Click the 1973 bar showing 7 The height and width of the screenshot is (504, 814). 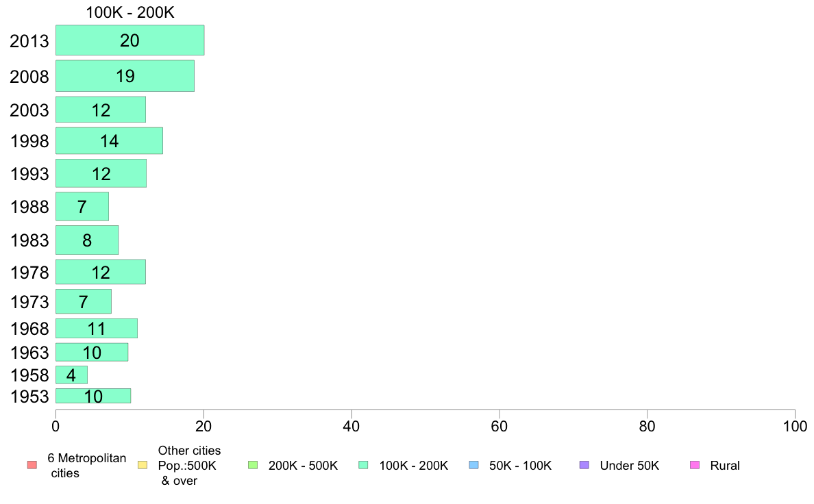coord(84,301)
